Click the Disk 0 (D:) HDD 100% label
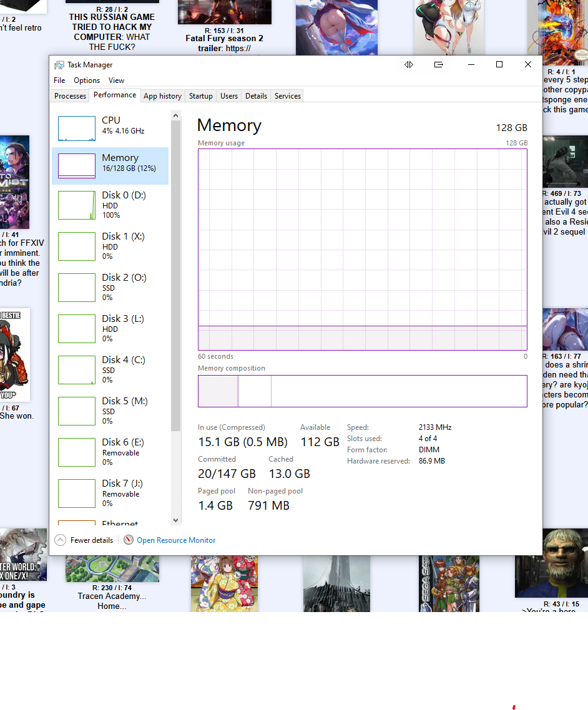This screenshot has width=588, height=710. pos(124,205)
